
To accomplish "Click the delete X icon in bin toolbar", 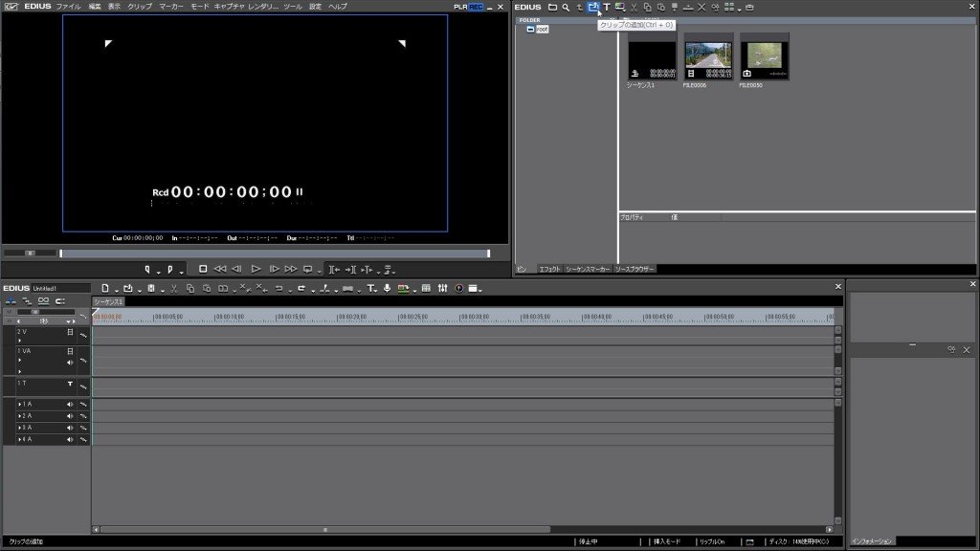I will [702, 8].
